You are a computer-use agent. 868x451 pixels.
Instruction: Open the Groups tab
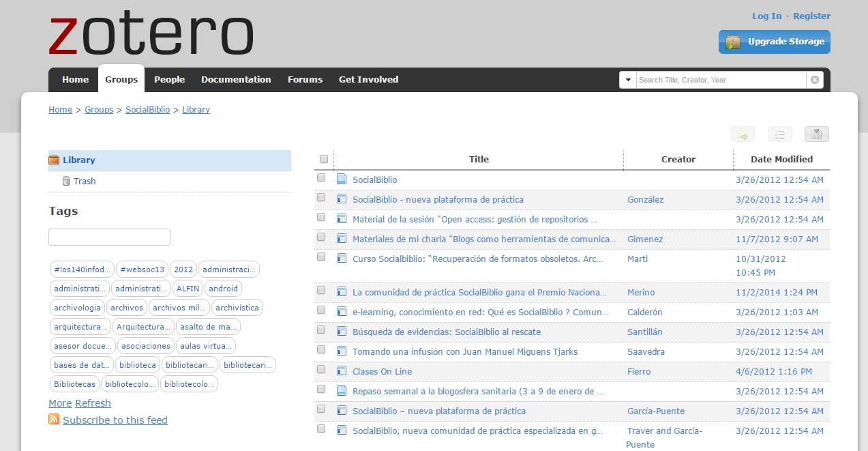coord(121,79)
